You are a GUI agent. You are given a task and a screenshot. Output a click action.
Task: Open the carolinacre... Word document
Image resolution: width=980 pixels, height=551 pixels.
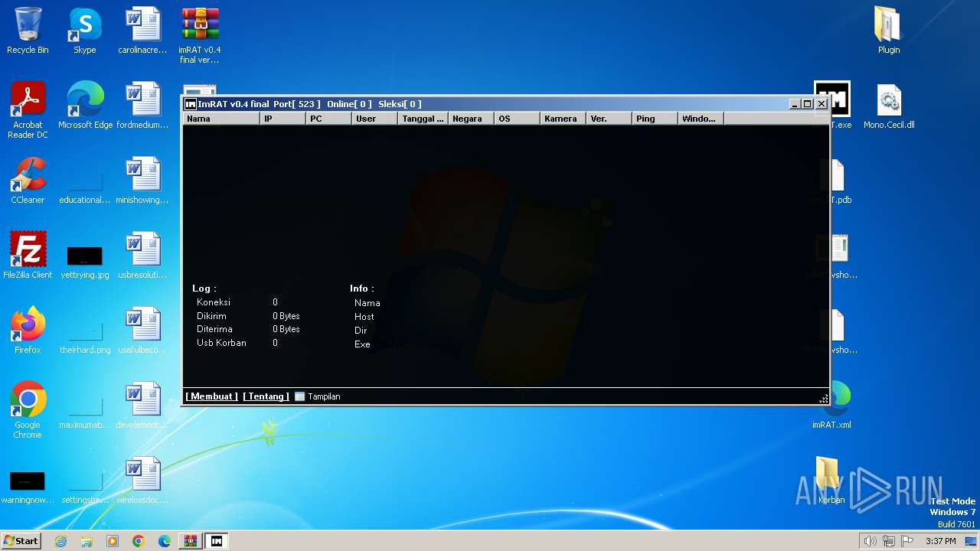pyautogui.click(x=142, y=31)
